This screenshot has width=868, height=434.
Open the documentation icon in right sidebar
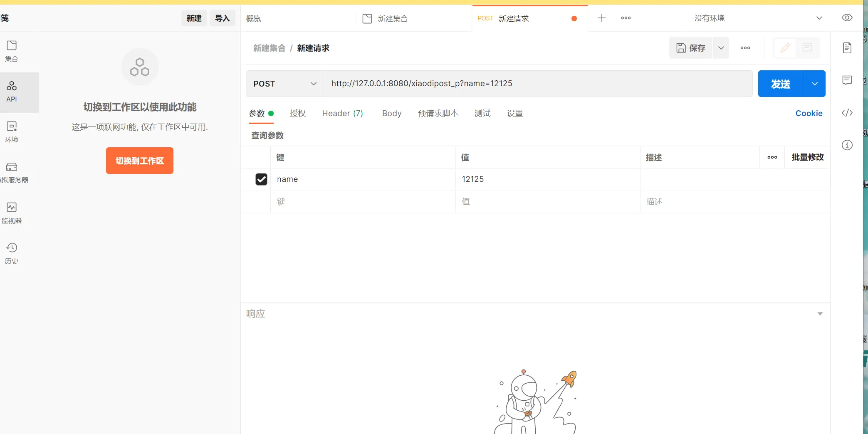847,48
